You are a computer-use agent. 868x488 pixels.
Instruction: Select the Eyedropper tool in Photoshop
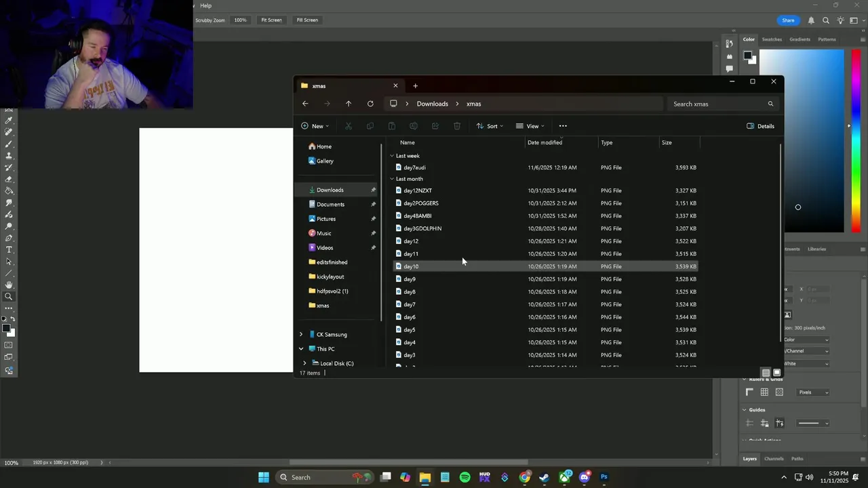(x=9, y=121)
